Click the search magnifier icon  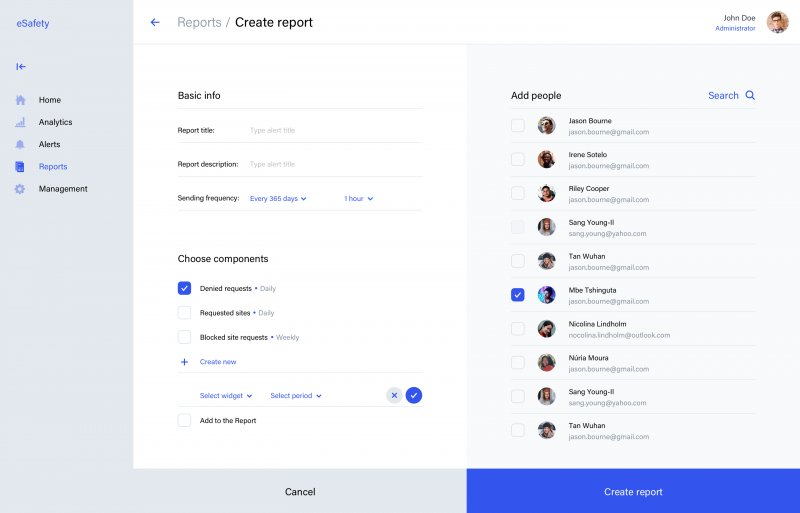[x=750, y=96]
